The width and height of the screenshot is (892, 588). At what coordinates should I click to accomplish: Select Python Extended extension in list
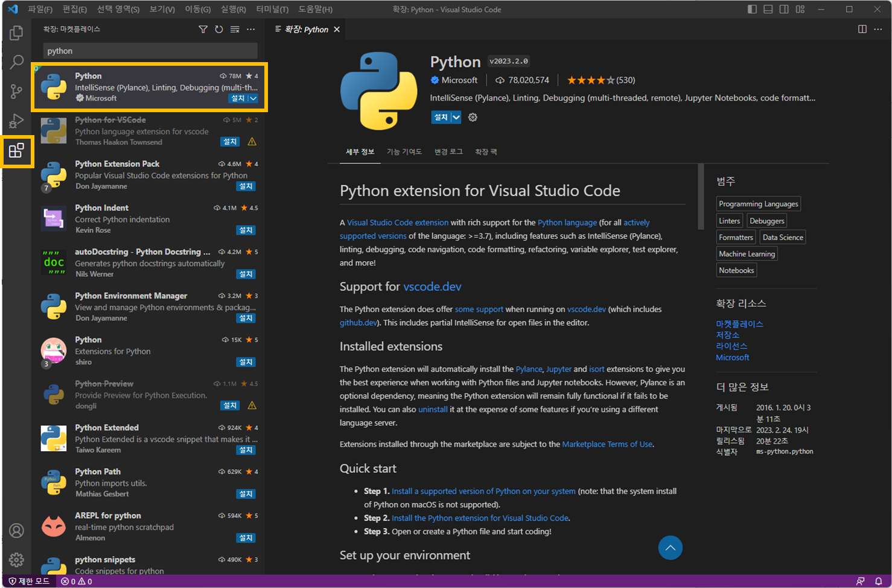[149, 438]
